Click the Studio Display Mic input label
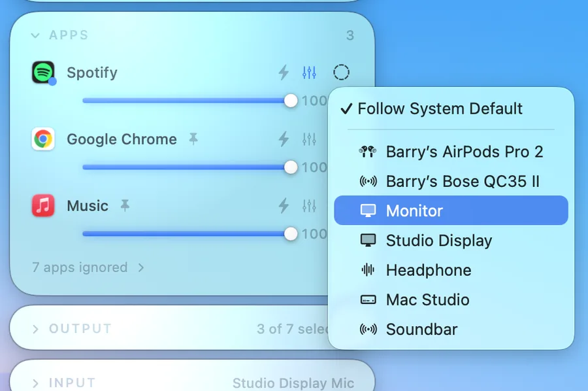588x391 pixels. (x=293, y=383)
